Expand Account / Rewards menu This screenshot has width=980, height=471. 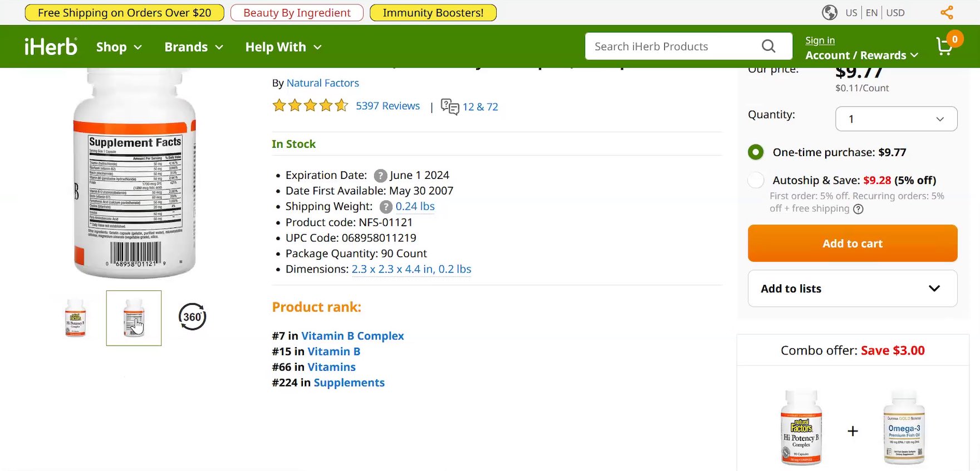tap(861, 55)
